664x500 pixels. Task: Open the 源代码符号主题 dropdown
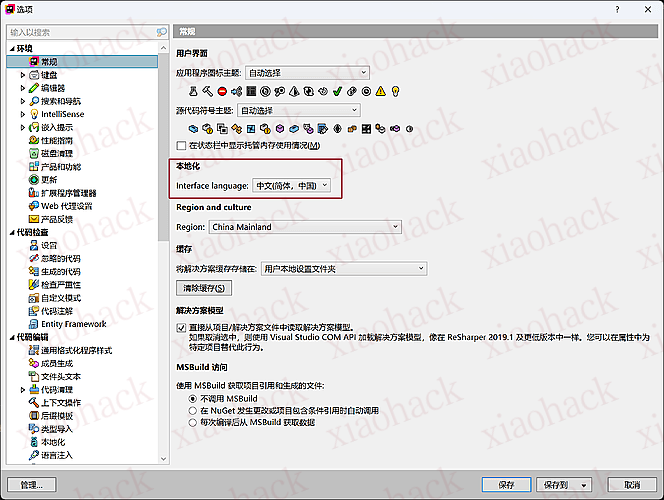299,110
